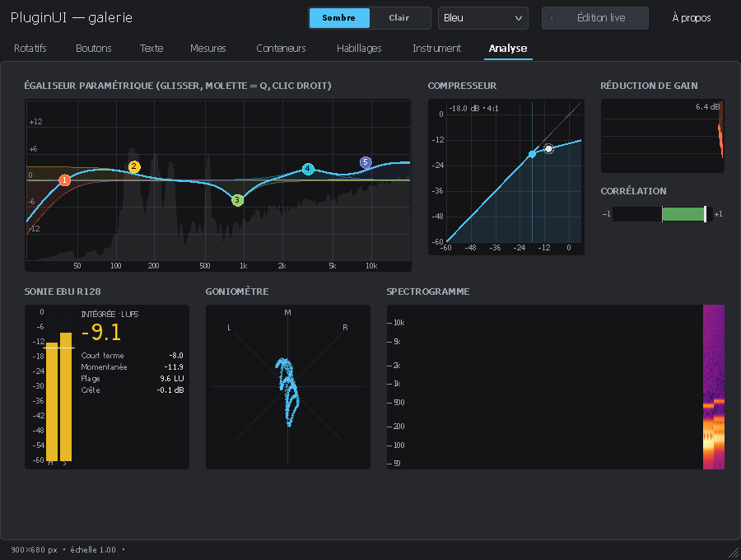Viewport: 741px width, 560px height.
Task: Select EQ band 1 orange node
Action: point(65,180)
